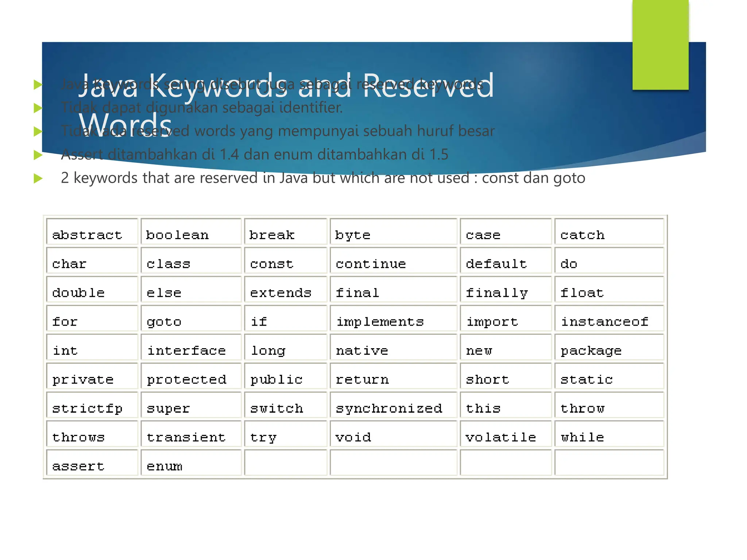747x560 pixels.
Task: Click the 'finally' keyword
Action: 497,293
